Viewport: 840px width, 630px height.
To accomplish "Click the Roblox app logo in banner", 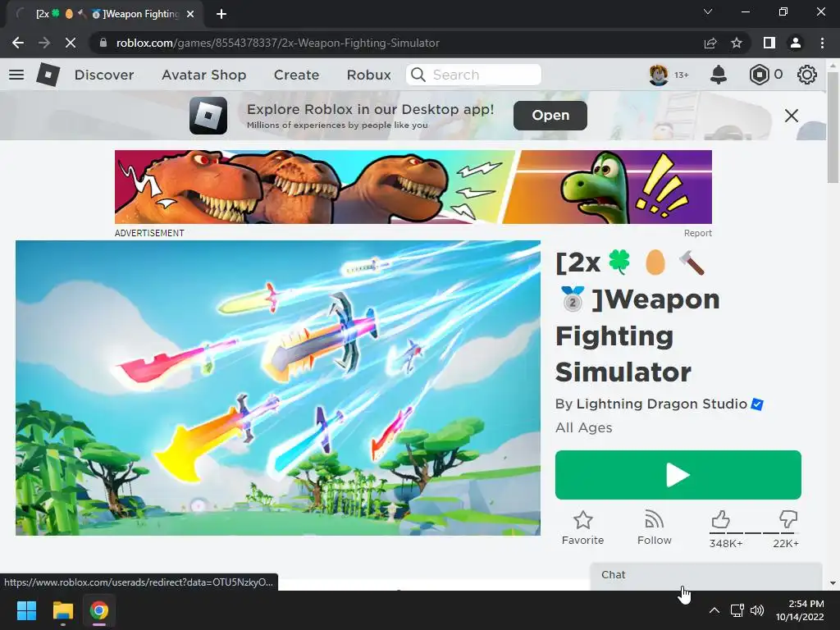I will [208, 115].
